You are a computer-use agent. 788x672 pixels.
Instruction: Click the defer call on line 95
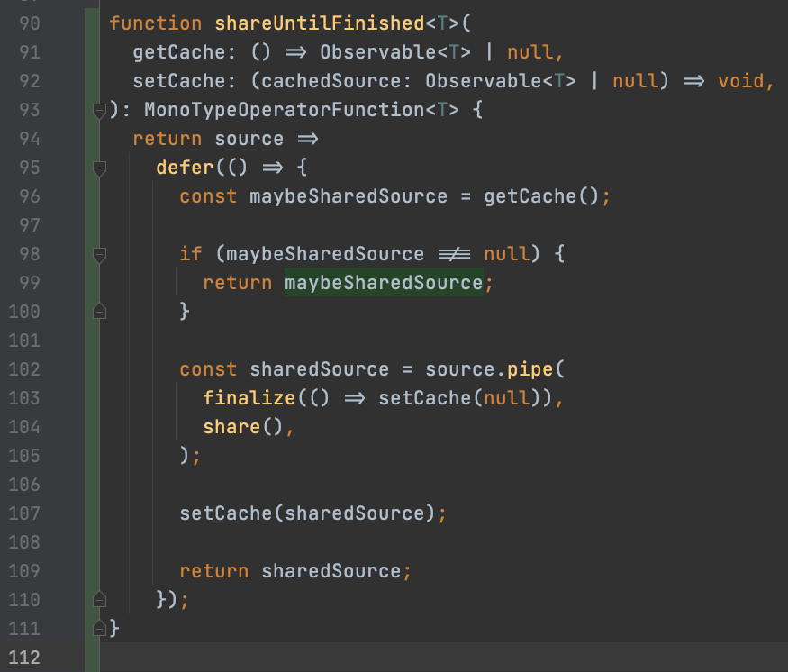coord(185,168)
